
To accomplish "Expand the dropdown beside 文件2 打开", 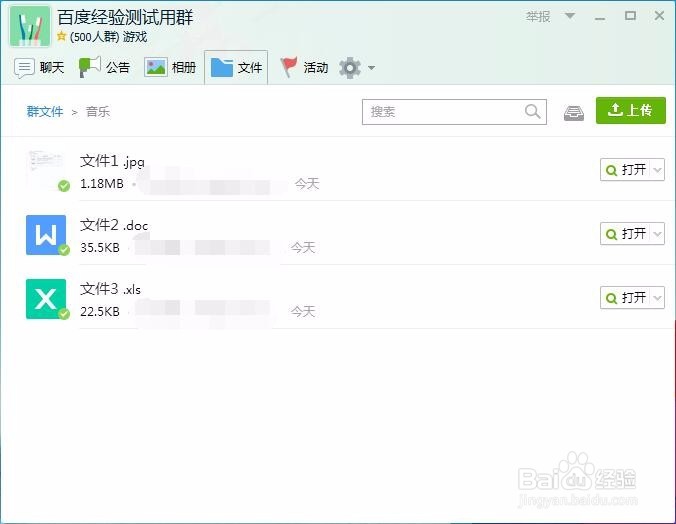I will (657, 234).
